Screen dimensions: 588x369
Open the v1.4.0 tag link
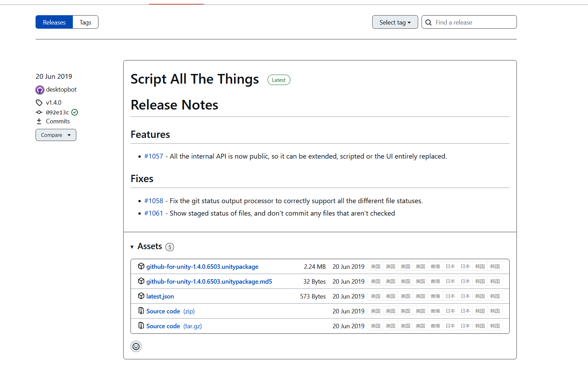[x=54, y=103]
